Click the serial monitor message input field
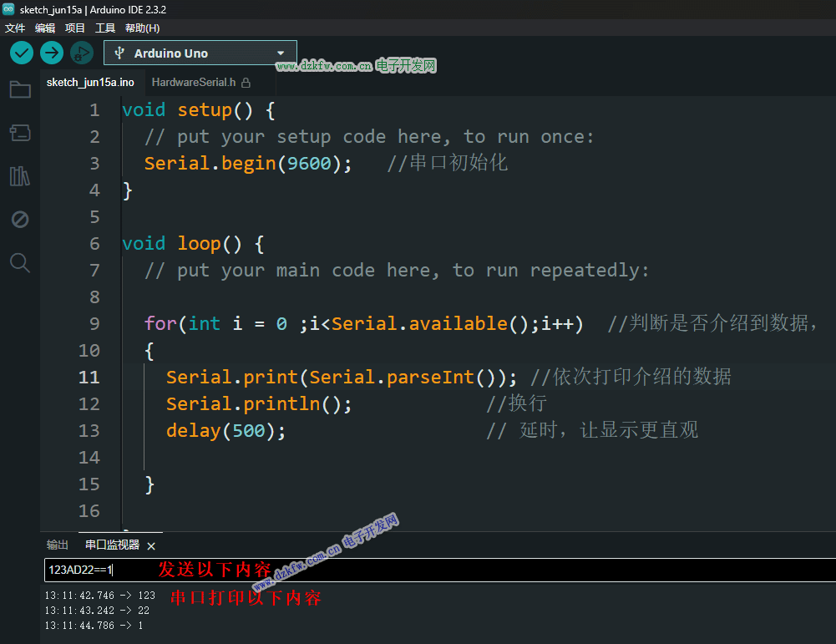Viewport: 836px width, 644px height. (418, 570)
